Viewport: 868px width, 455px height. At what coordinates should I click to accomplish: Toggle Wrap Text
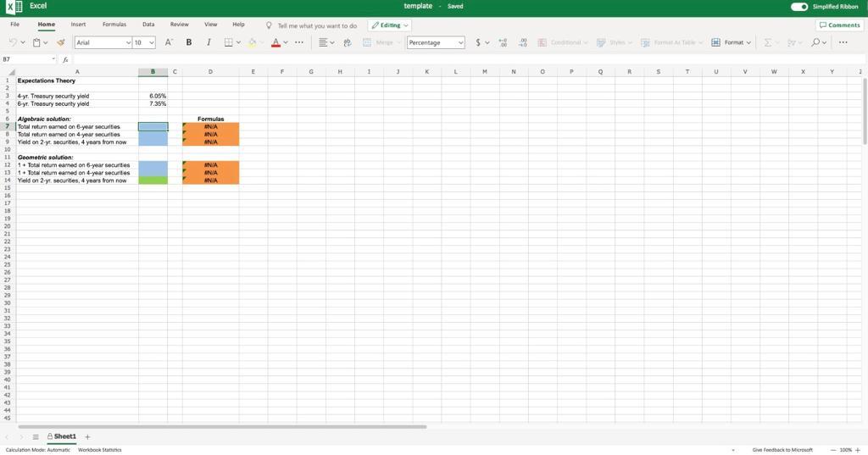pos(348,42)
